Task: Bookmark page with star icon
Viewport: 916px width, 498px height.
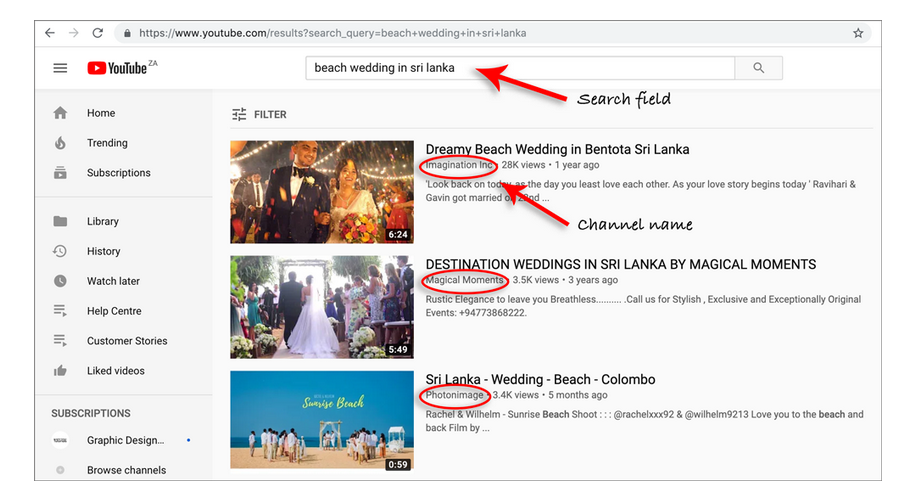Action: click(x=858, y=33)
